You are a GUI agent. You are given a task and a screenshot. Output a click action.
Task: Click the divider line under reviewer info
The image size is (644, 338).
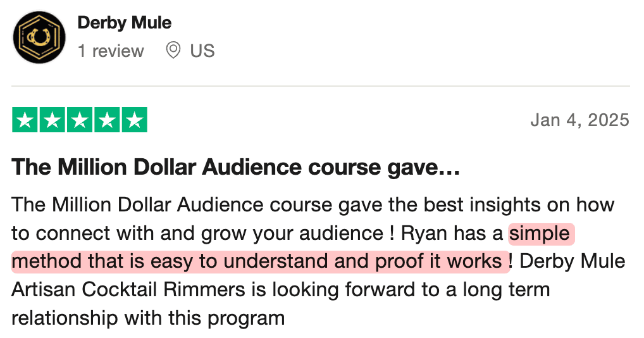pyautogui.click(x=321, y=86)
